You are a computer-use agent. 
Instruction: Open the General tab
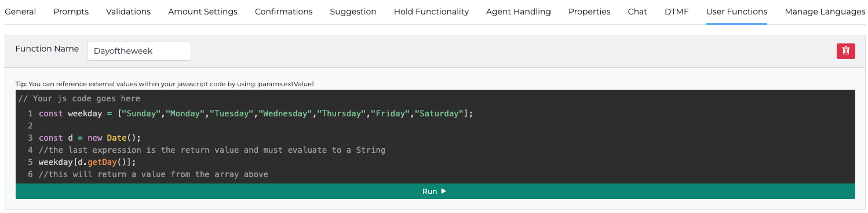(x=20, y=12)
